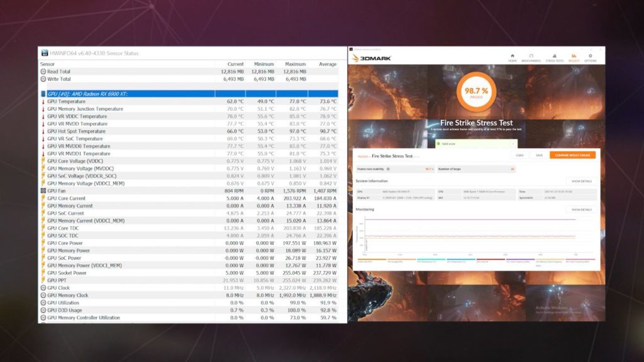
Task: Switch to the Results tab
Action: (x=574, y=57)
